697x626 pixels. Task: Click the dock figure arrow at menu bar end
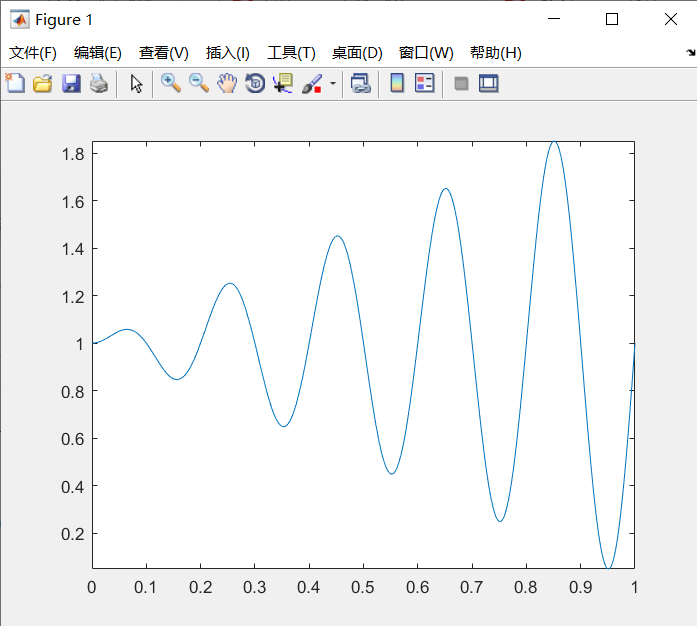tap(690, 52)
